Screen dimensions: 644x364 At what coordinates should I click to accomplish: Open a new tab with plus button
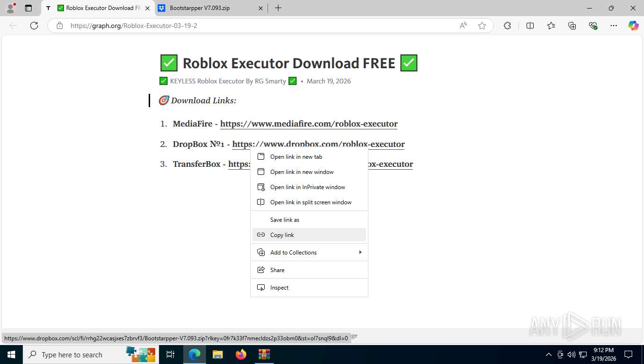tap(278, 8)
